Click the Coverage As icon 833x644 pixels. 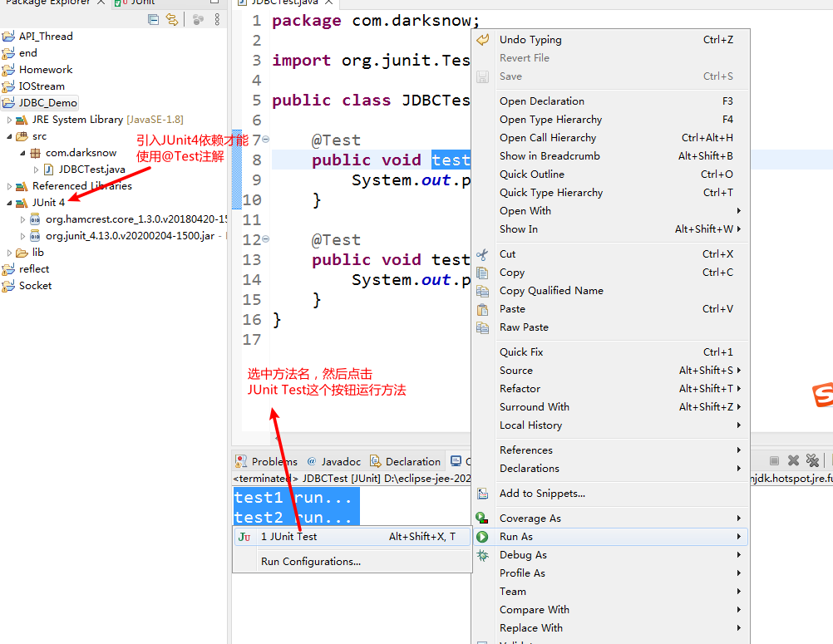482,519
